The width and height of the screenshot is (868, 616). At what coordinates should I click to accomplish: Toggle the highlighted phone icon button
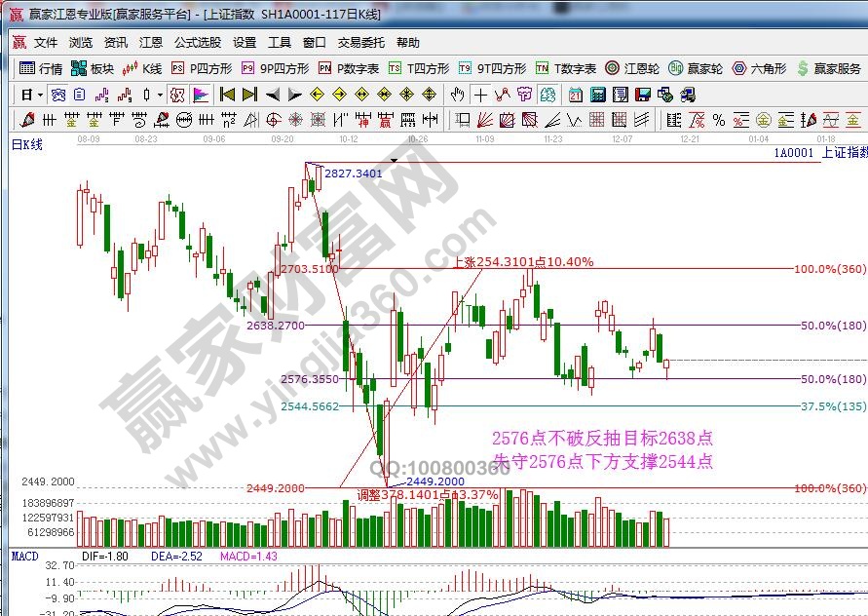point(549,95)
